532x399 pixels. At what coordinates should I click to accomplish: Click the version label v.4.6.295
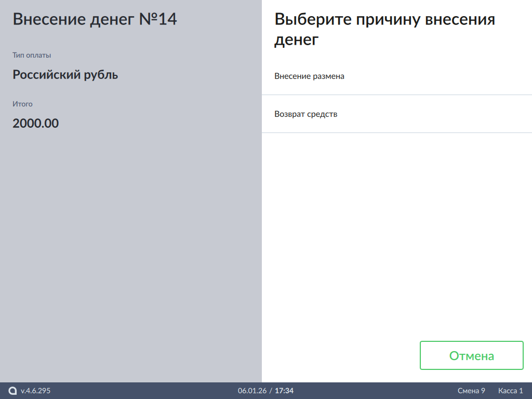[x=35, y=391]
